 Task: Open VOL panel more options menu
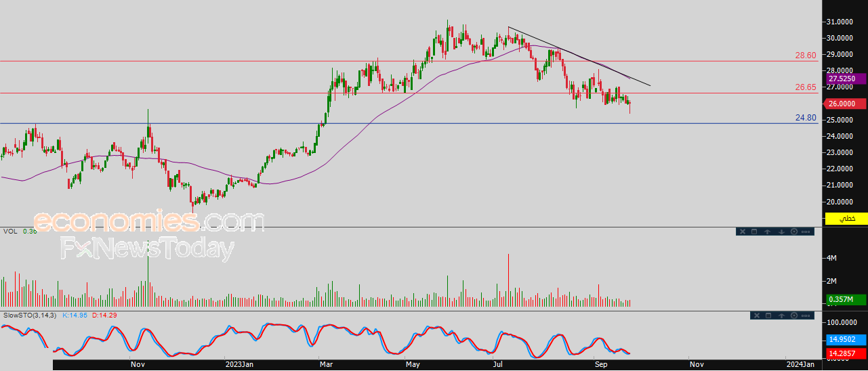click(x=806, y=232)
